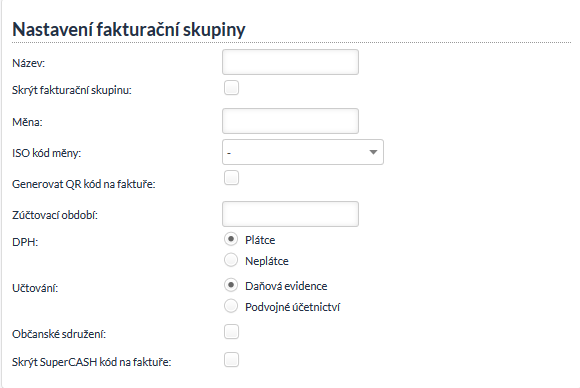Click the Občanské sdružení: label text
Screen dimensions: 580x388
coord(59,334)
